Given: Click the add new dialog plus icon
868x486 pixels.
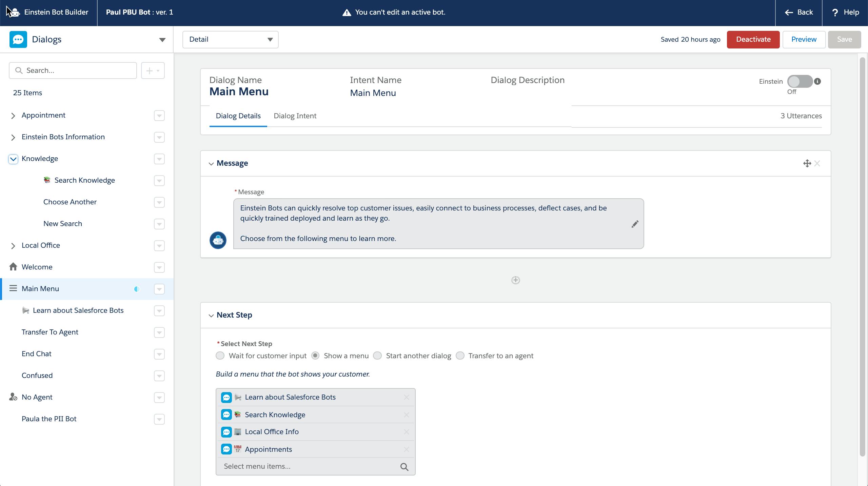Looking at the screenshot, I should pos(150,70).
